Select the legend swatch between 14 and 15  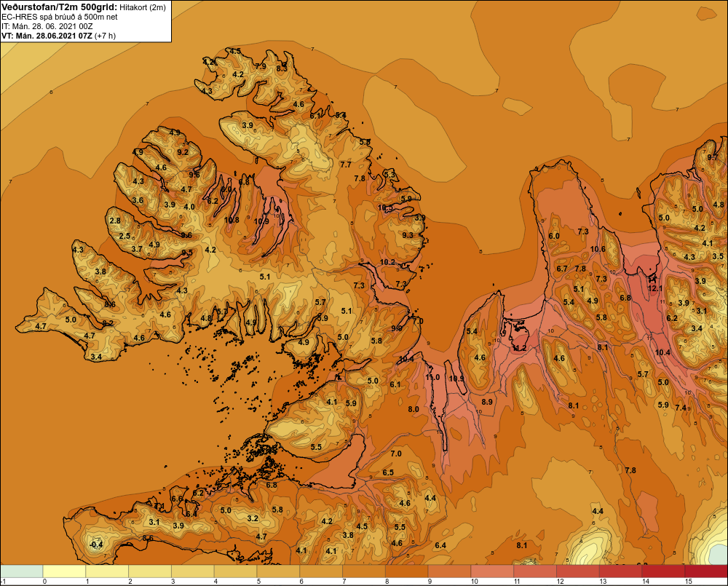pyautogui.click(x=663, y=571)
